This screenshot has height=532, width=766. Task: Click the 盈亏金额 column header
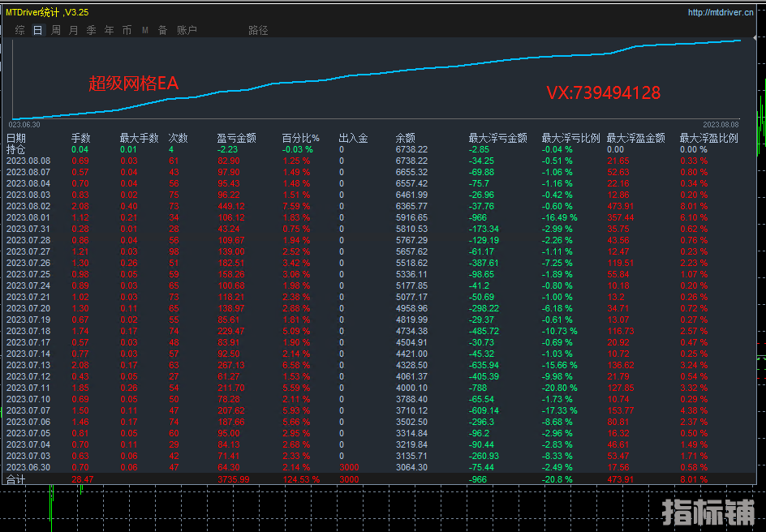point(236,138)
